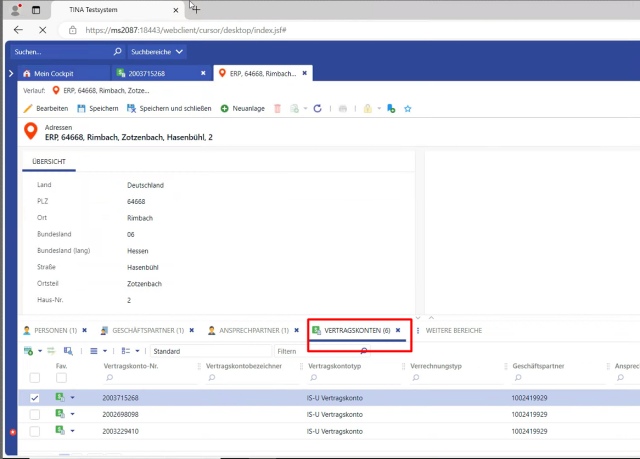Expand row menu arrow for 2002698098
This screenshot has width=640, height=459.
click(73, 414)
